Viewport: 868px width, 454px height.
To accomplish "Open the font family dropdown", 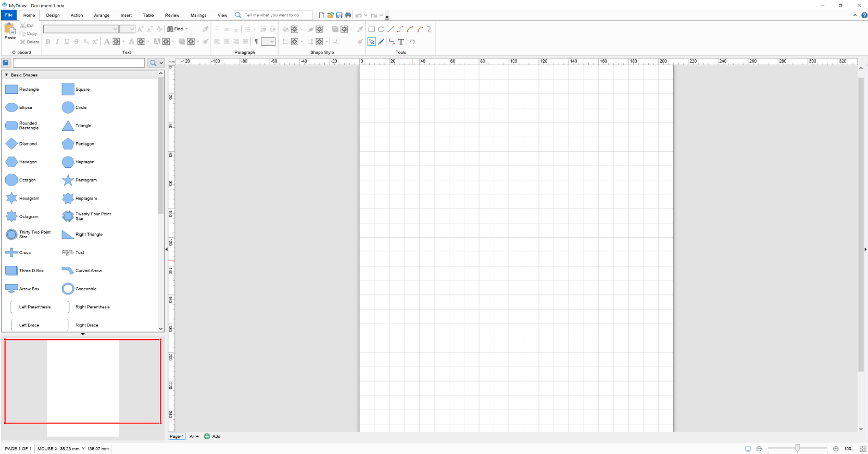I will click(x=115, y=29).
